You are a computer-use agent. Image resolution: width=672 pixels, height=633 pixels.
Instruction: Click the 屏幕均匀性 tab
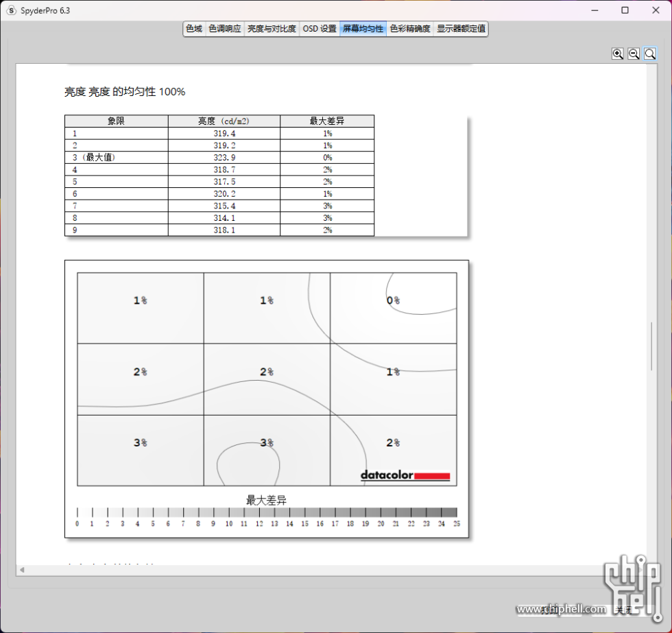coord(363,29)
